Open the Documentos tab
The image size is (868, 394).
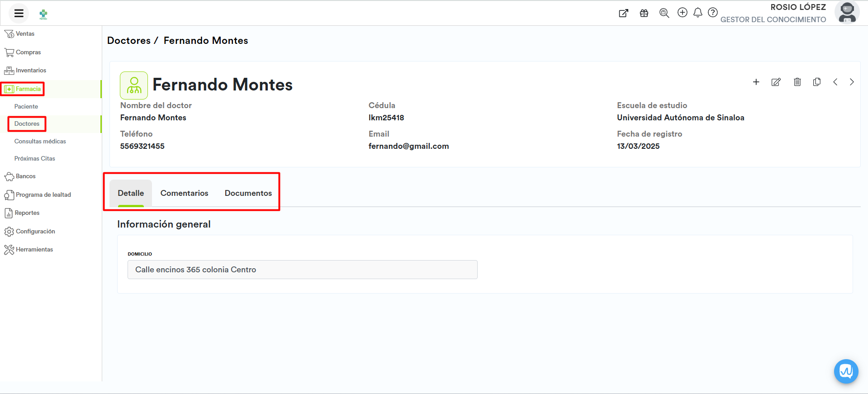coord(248,193)
